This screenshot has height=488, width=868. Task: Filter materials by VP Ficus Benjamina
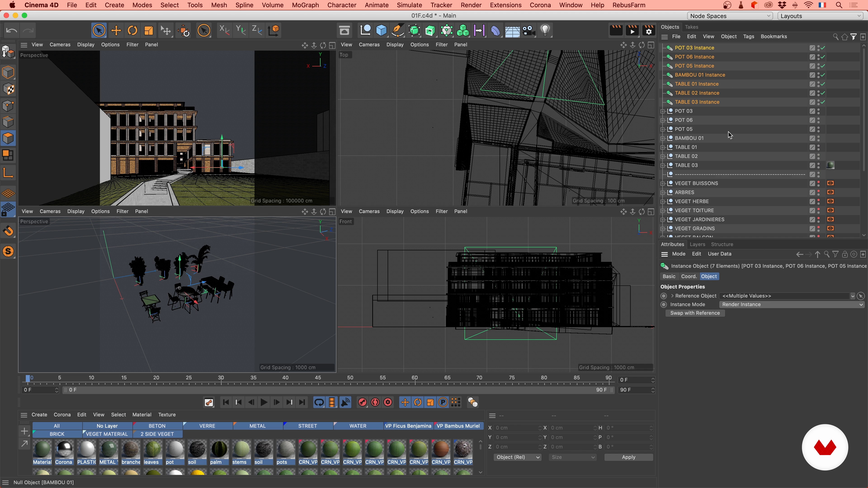coord(408,426)
